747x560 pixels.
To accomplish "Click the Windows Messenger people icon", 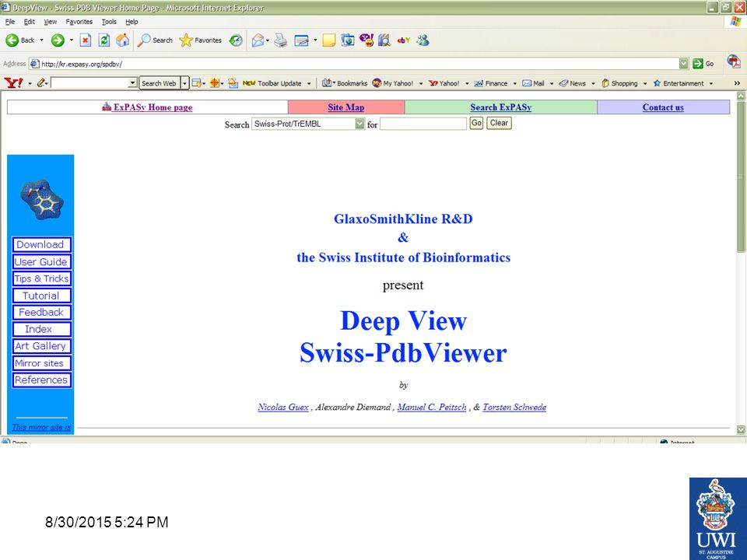I will [423, 40].
